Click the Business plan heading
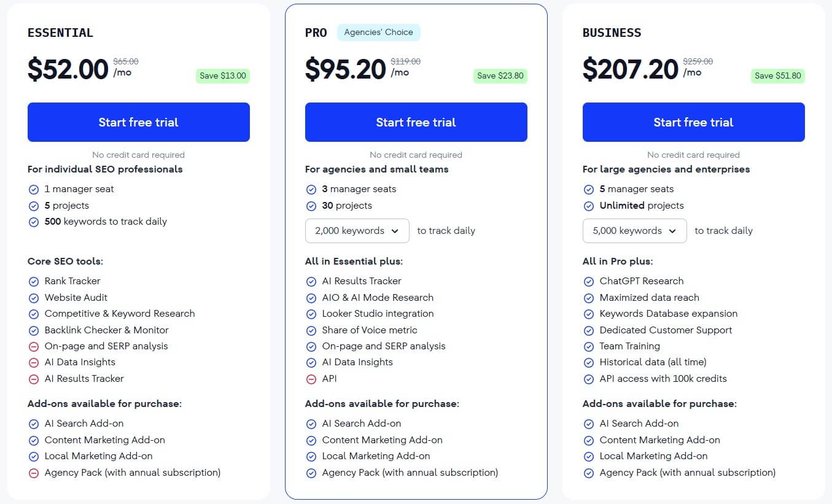This screenshot has width=832, height=504. coord(612,33)
